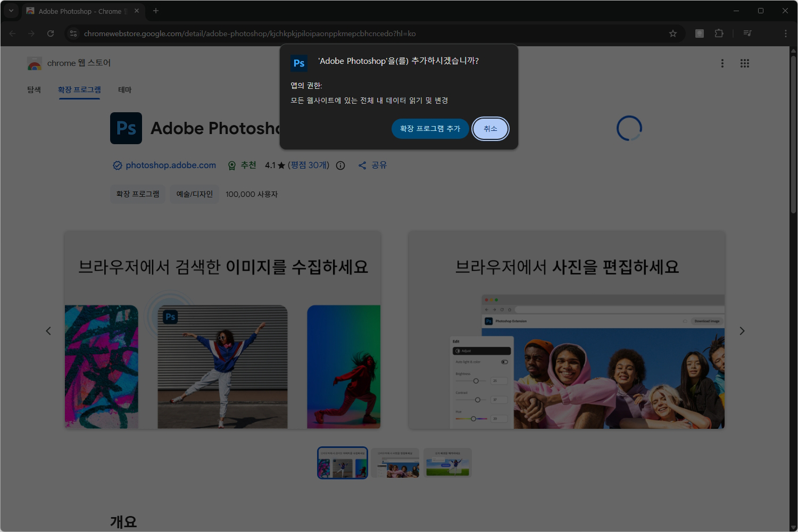Click the '취소' button in dialog
This screenshot has width=798, height=532.
[x=491, y=129]
